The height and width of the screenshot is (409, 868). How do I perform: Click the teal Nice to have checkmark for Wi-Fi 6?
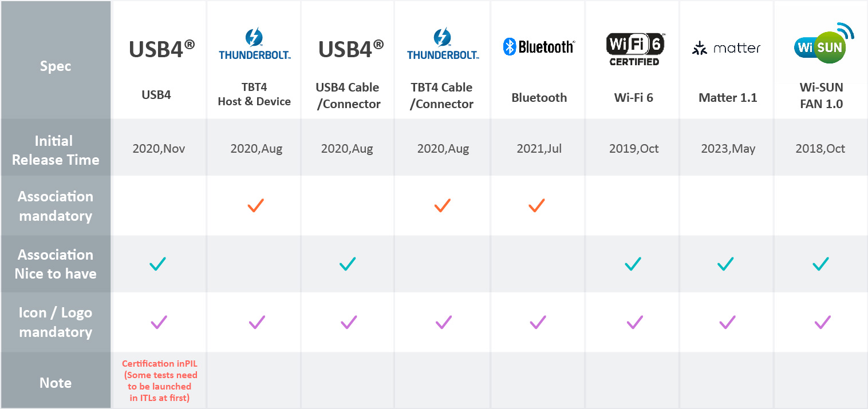click(x=633, y=264)
